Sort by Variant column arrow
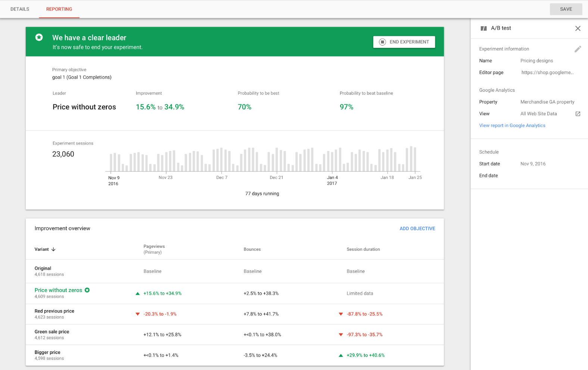Image resolution: width=588 pixels, height=370 pixels. [x=53, y=249]
